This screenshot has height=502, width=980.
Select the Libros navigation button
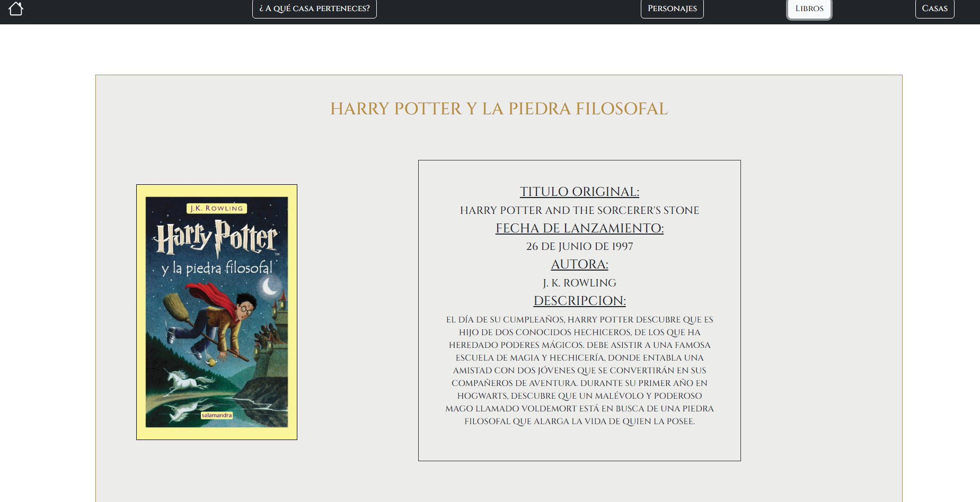pyautogui.click(x=808, y=8)
